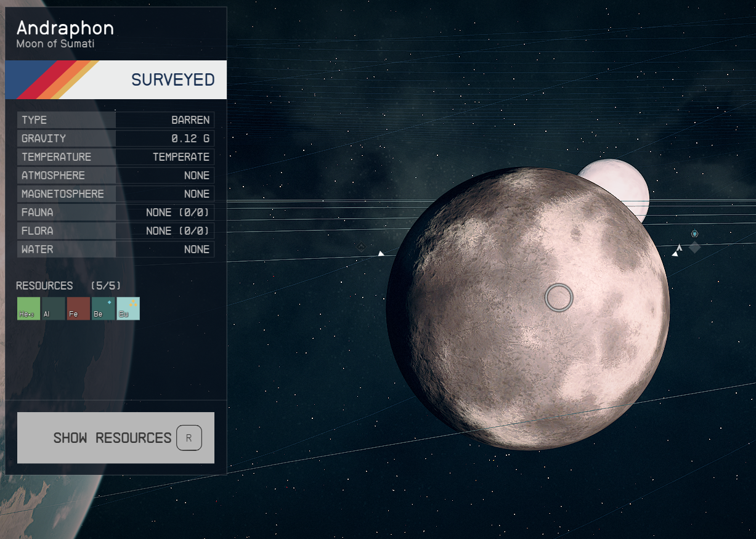This screenshot has width=756, height=539.
Task: Click the FLORA label
Action: click(x=37, y=231)
